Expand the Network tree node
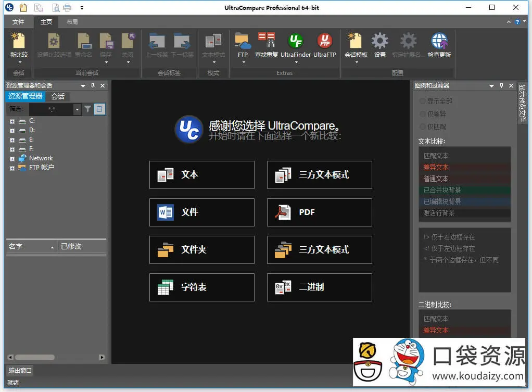The image size is (532, 392). pos(12,159)
